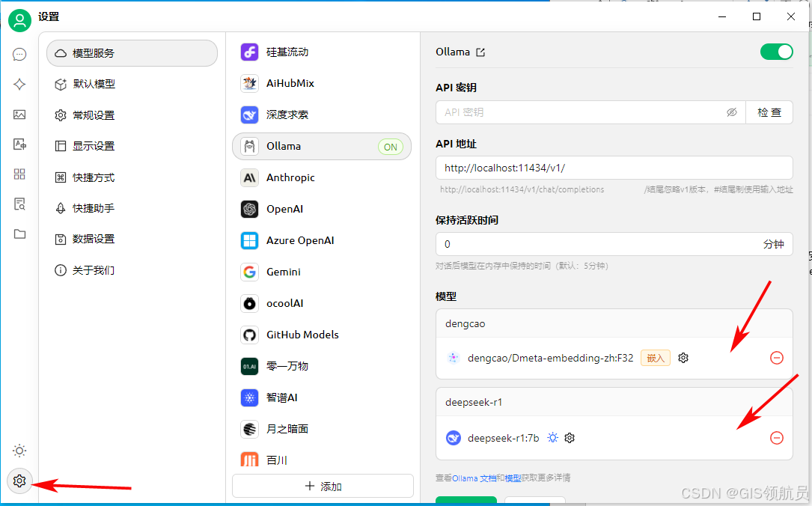The image size is (812, 506).
Task: Click the dengcao model group header
Action: click(614, 324)
